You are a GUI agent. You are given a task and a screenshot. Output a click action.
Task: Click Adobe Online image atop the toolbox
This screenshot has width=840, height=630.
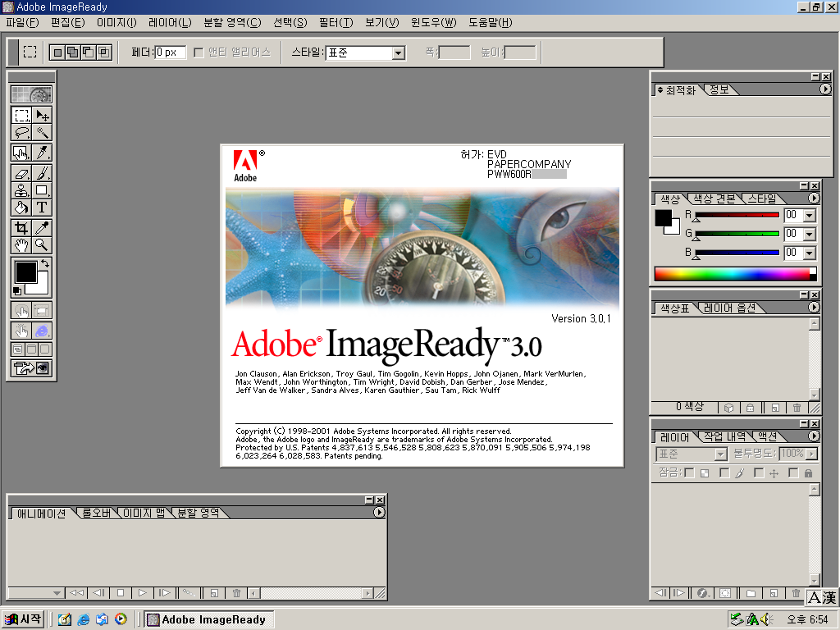[x=32, y=94]
